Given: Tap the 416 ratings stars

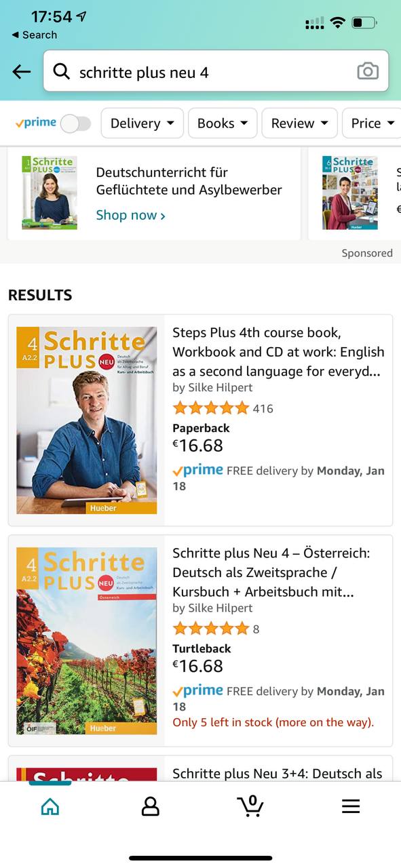Looking at the screenshot, I should coord(211,408).
